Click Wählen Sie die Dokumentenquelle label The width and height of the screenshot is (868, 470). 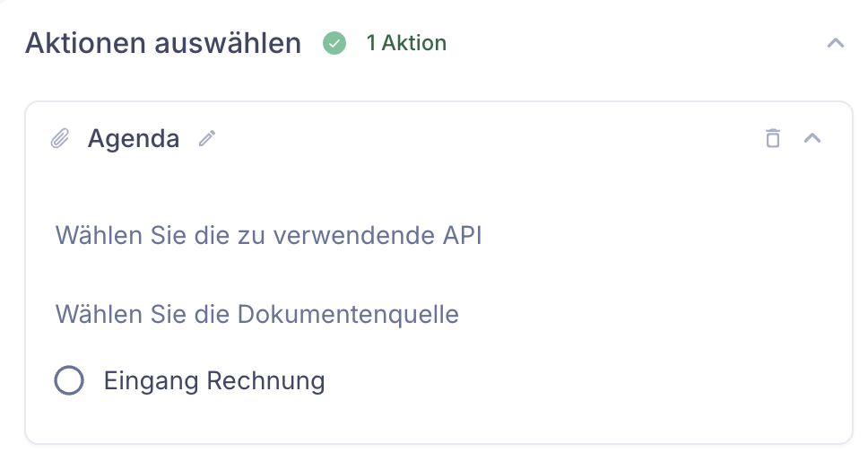click(256, 315)
